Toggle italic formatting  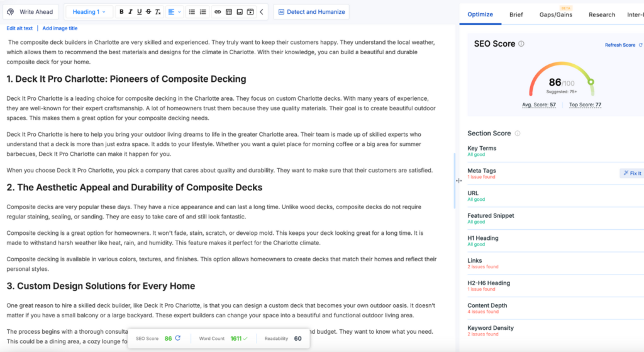pos(130,12)
